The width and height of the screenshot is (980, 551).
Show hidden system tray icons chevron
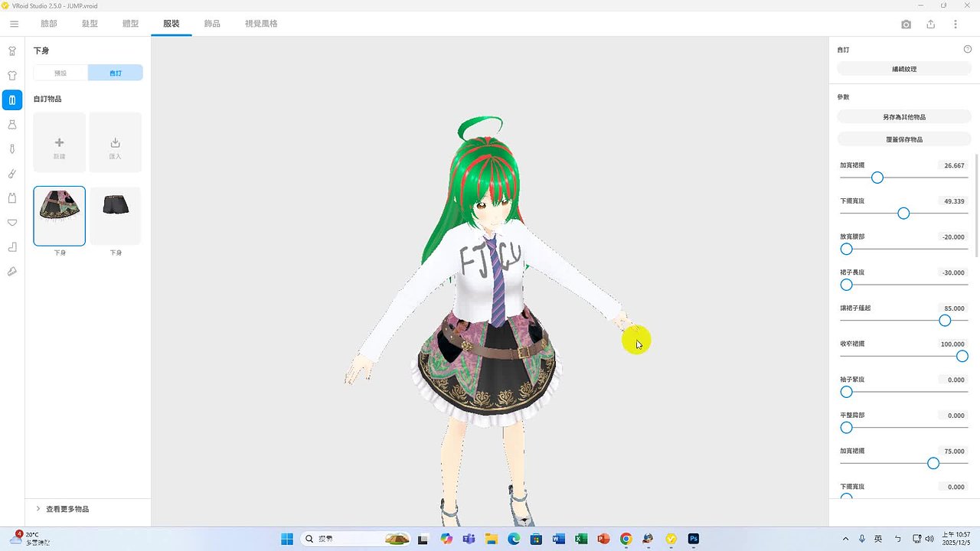tap(845, 539)
